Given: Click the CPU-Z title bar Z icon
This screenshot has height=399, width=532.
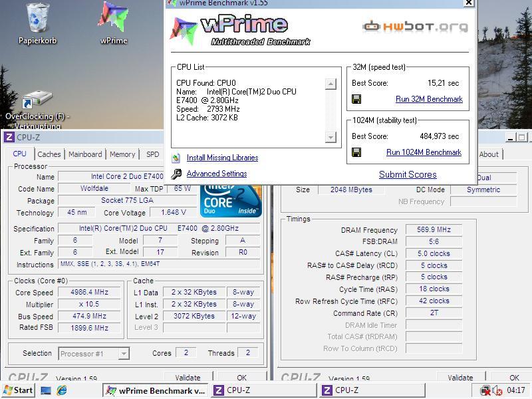Looking at the screenshot, I should pyautogui.click(x=9, y=138).
